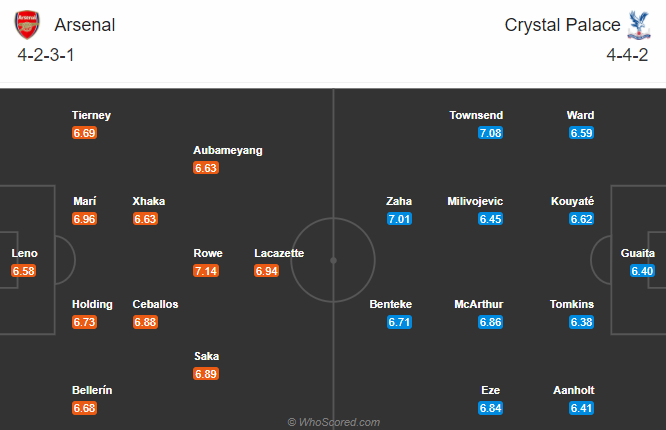Viewport: 666px width, 430px height.
Task: Click Townsend's 7.08 rating badge
Action: click(490, 133)
